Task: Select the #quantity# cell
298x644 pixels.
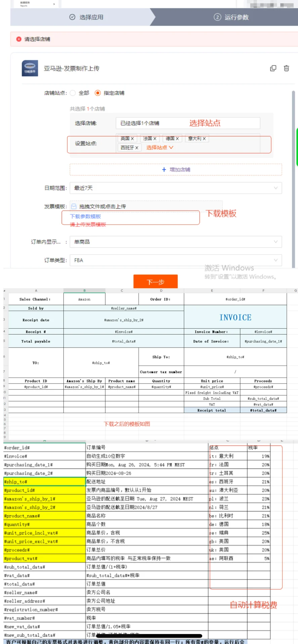Action: point(161,387)
